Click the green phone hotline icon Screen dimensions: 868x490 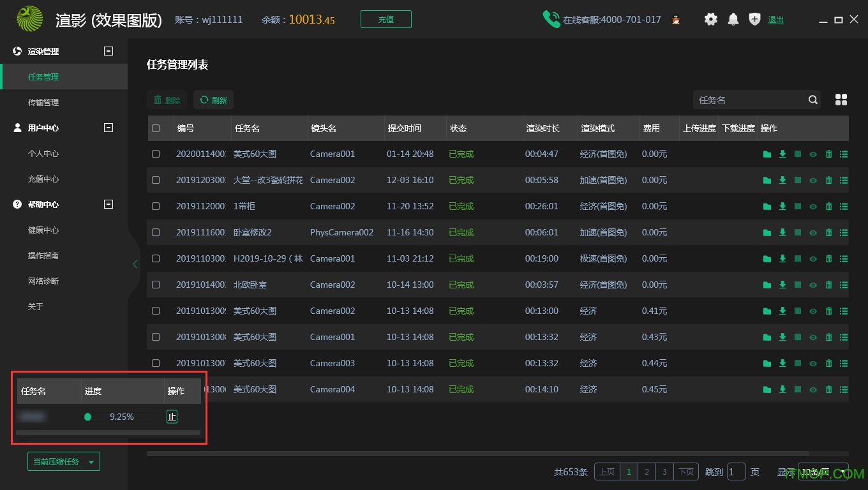[551, 19]
